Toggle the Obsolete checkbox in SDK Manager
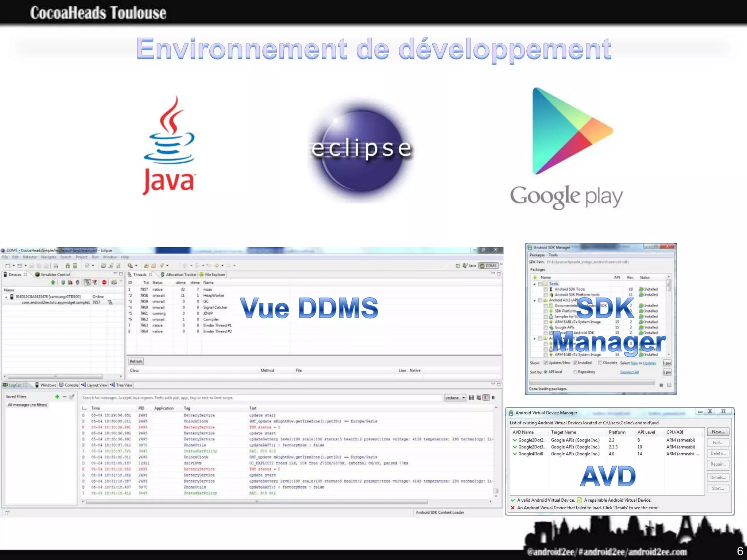 (x=600, y=363)
